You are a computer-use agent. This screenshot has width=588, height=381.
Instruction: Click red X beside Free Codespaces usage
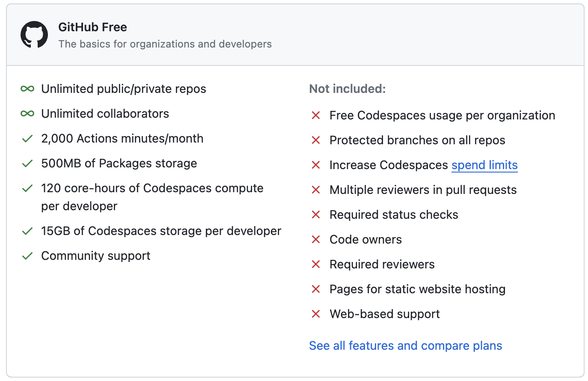tap(316, 115)
